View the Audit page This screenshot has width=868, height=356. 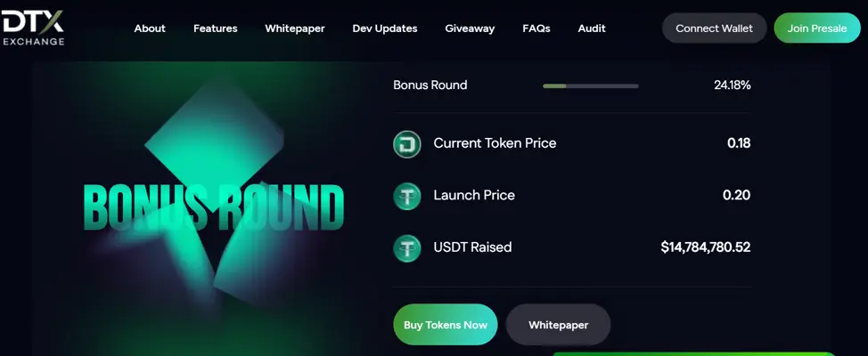tap(591, 28)
